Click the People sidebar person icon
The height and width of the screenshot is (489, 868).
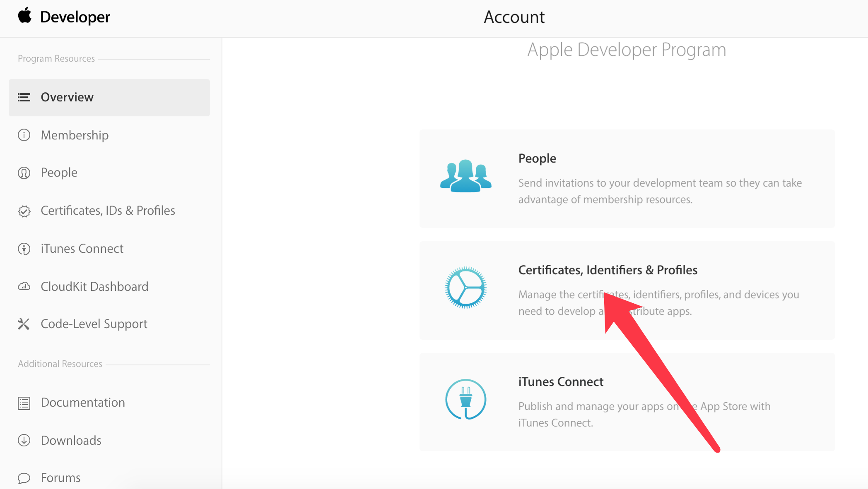tap(24, 173)
